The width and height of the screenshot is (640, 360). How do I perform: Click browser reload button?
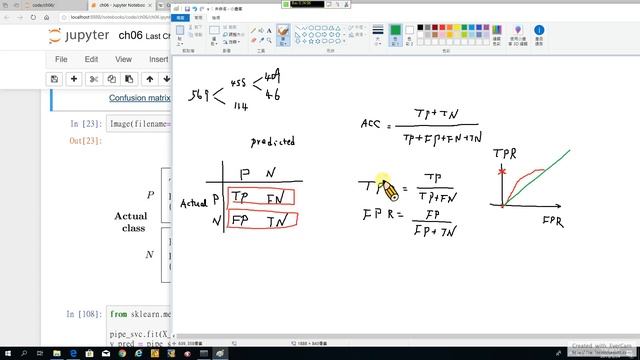(33, 17)
